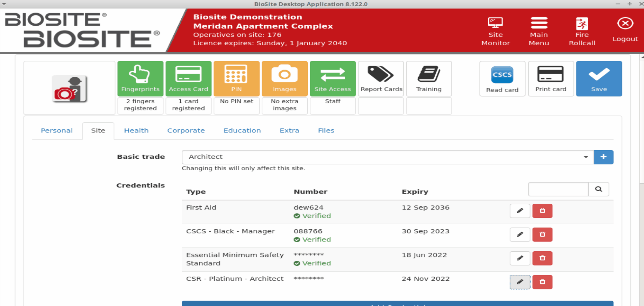Click in the credentials search field
The width and height of the screenshot is (644, 306).
click(558, 189)
